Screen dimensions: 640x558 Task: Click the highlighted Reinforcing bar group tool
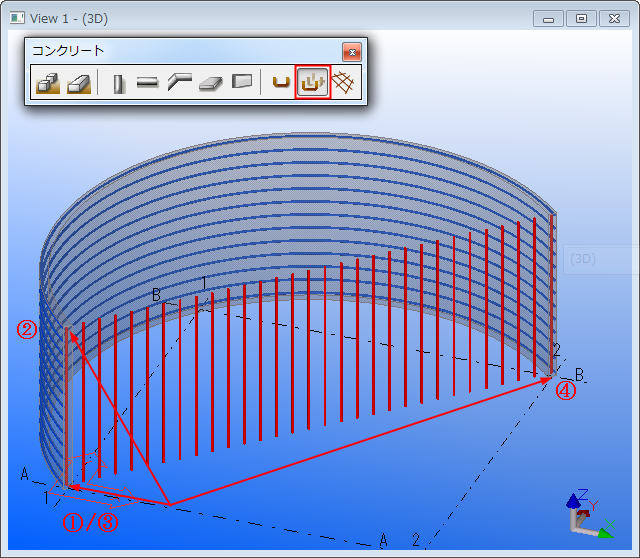click(x=313, y=84)
